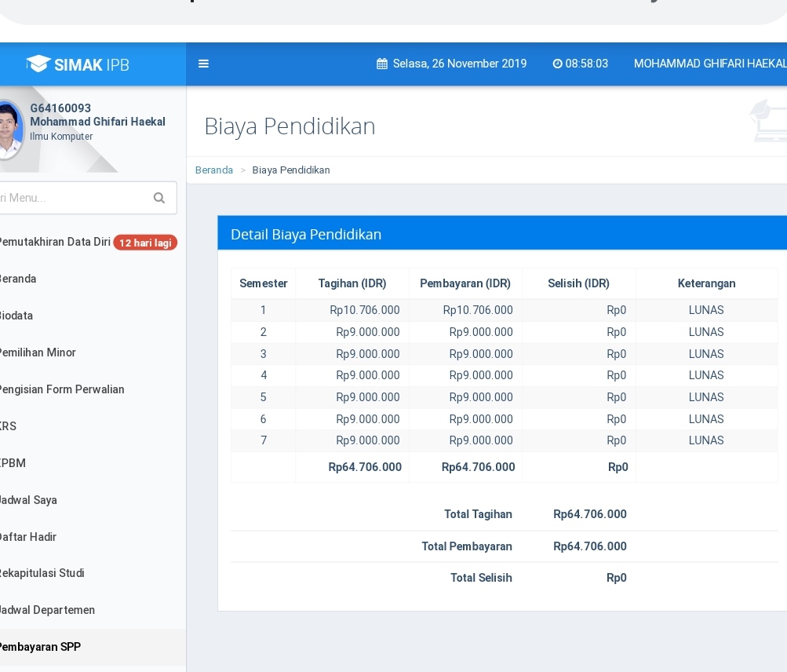Click semester number 3 cell
The image size is (787, 672).
[x=264, y=354]
